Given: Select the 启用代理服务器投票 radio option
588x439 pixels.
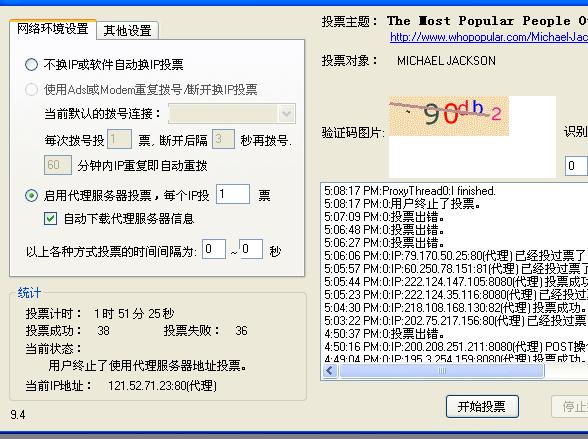Looking at the screenshot, I should pyautogui.click(x=32, y=195).
